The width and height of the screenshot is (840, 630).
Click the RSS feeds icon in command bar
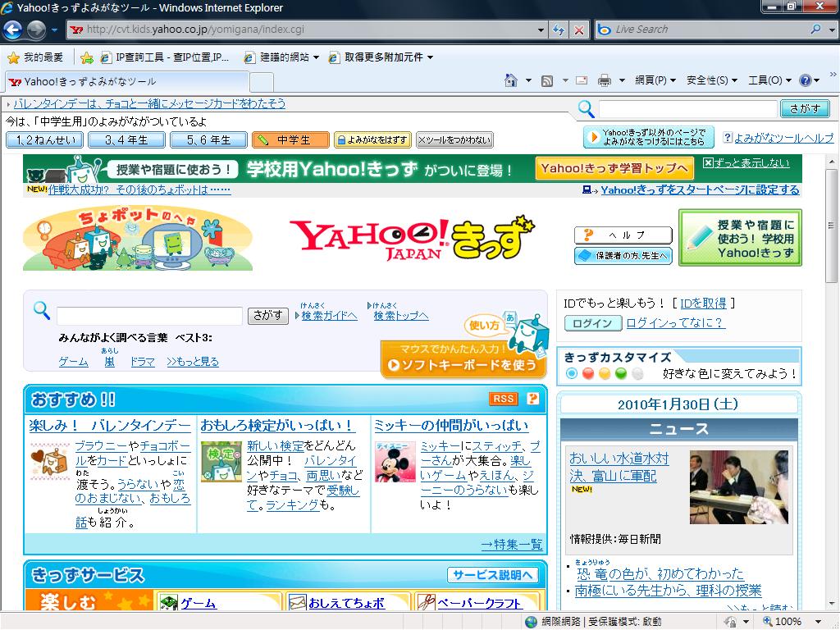[547, 81]
